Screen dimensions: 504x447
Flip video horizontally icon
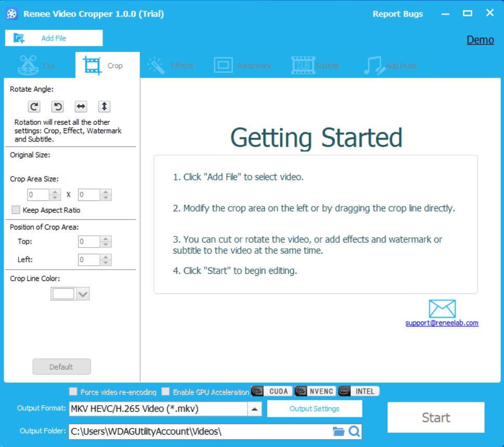point(81,107)
